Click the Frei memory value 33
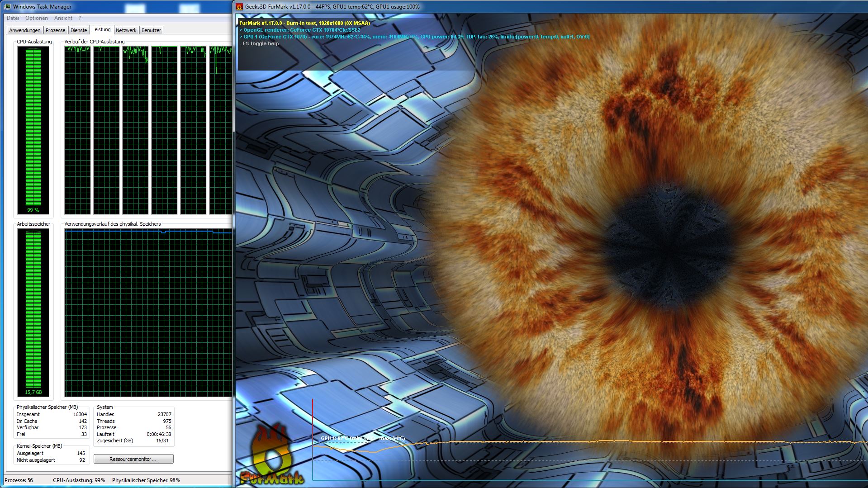Screen dimensions: 868x488 tap(84, 434)
